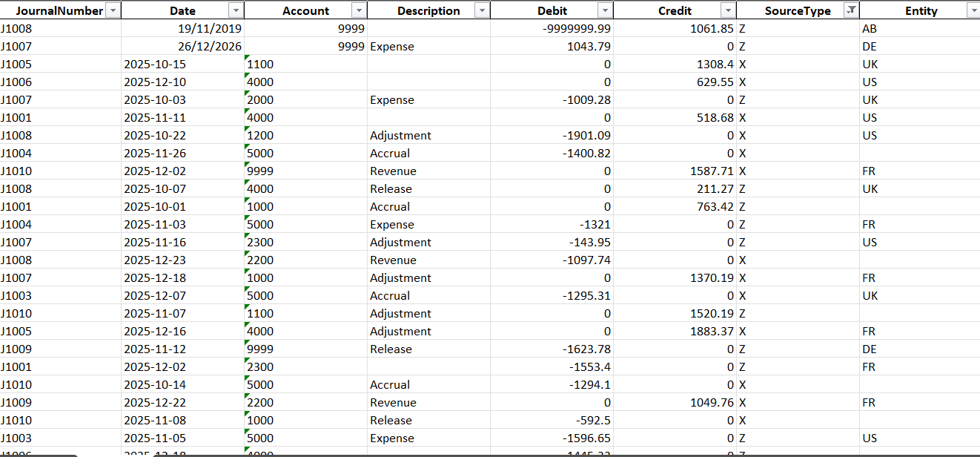980x457 pixels.
Task: Open the Credit column filter dropdown
Action: pos(728,10)
